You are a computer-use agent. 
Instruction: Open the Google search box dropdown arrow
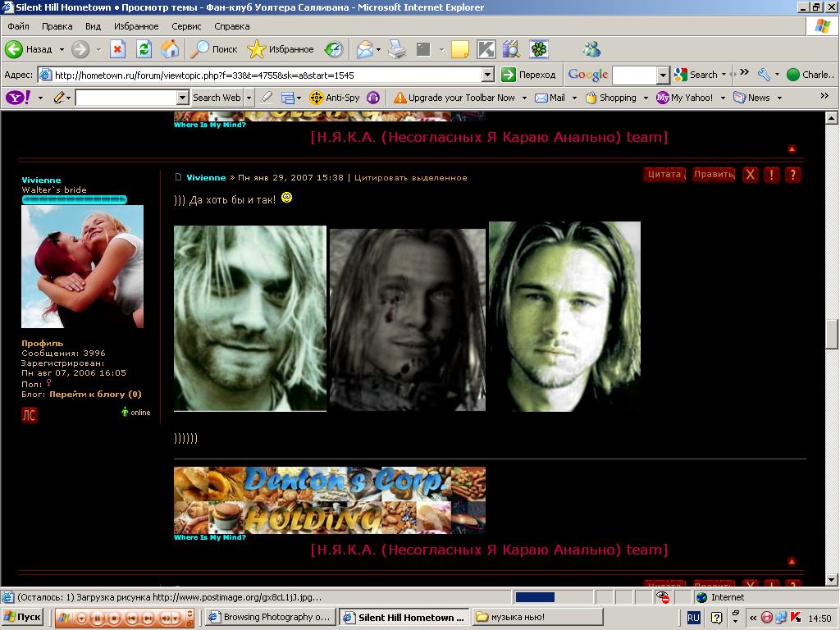[663, 75]
